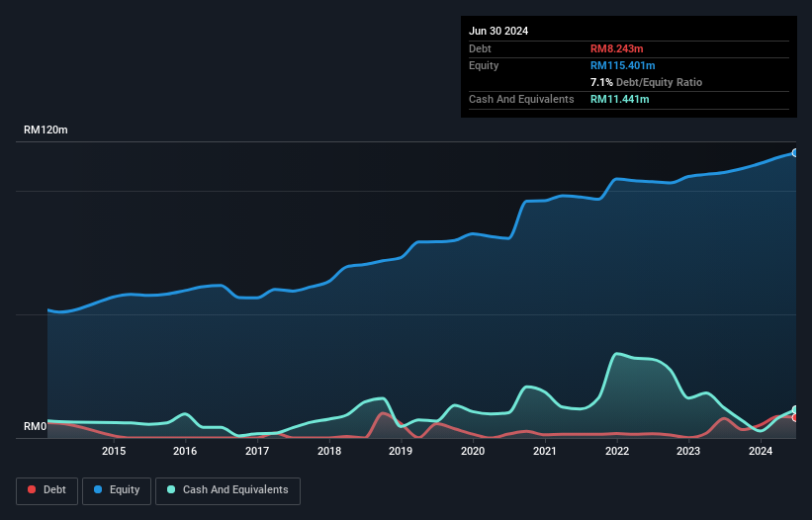
Task: Select the 2022 x-axis label
Action: 617,451
